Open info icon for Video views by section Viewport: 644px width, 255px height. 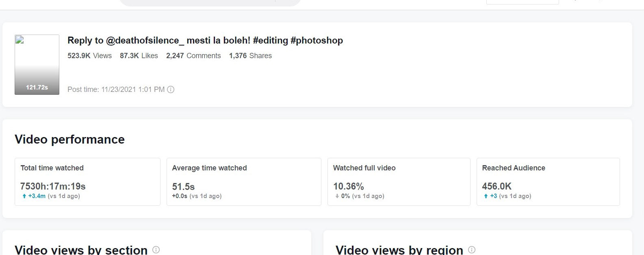point(156,250)
